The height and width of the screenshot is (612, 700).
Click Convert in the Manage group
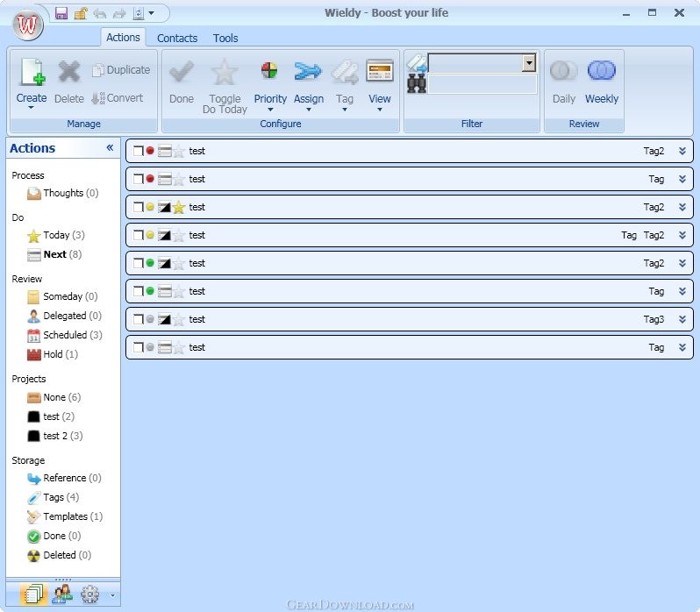118,97
